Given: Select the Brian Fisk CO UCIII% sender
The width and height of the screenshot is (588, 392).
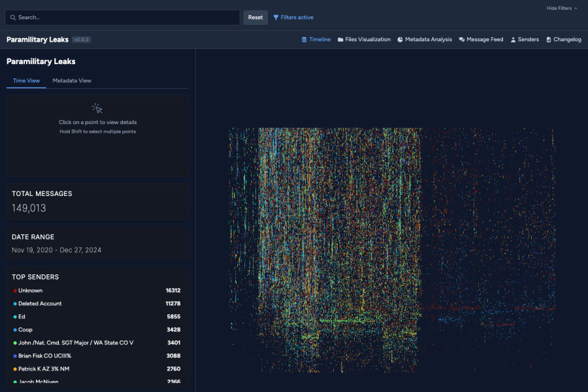Looking at the screenshot, I should [44, 355].
